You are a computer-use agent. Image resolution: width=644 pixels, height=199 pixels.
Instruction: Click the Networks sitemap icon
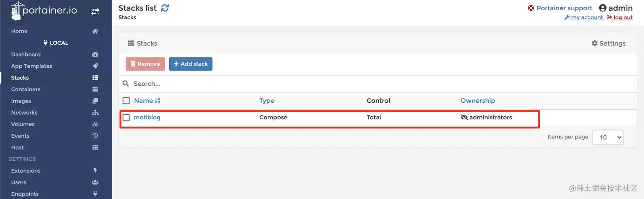pos(95,112)
